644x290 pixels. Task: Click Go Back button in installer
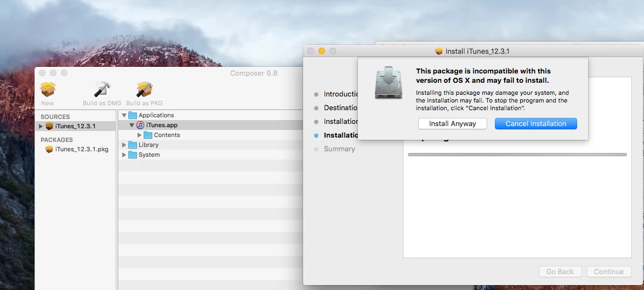pyautogui.click(x=560, y=271)
